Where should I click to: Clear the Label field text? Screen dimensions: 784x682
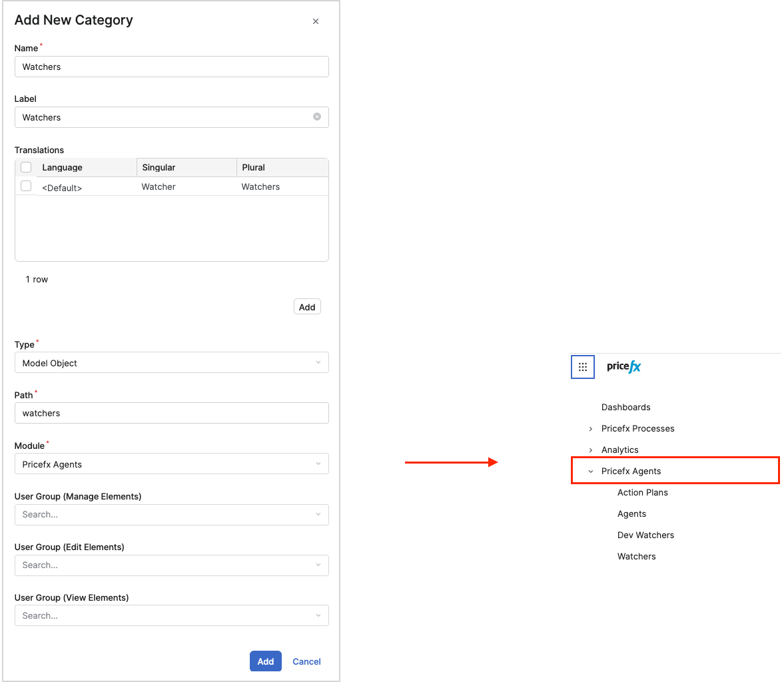317,117
